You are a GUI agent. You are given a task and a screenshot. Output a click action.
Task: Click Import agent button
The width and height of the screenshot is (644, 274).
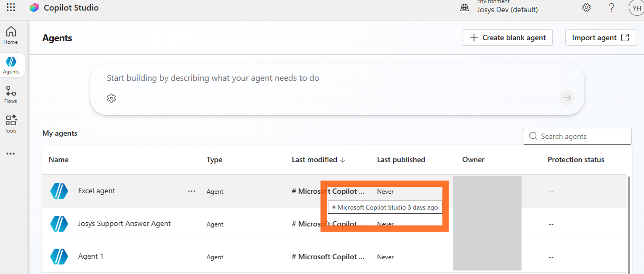pos(601,37)
